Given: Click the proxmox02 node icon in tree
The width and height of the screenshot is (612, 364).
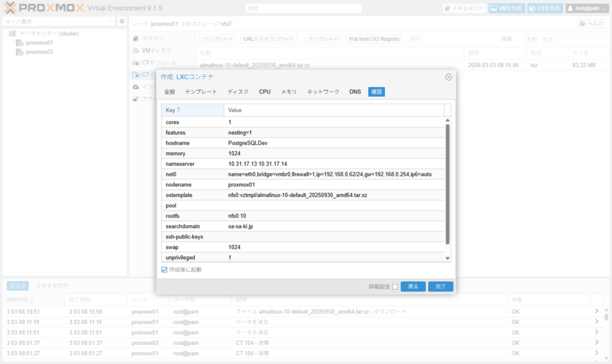Looking at the screenshot, I should pyautogui.click(x=20, y=52).
